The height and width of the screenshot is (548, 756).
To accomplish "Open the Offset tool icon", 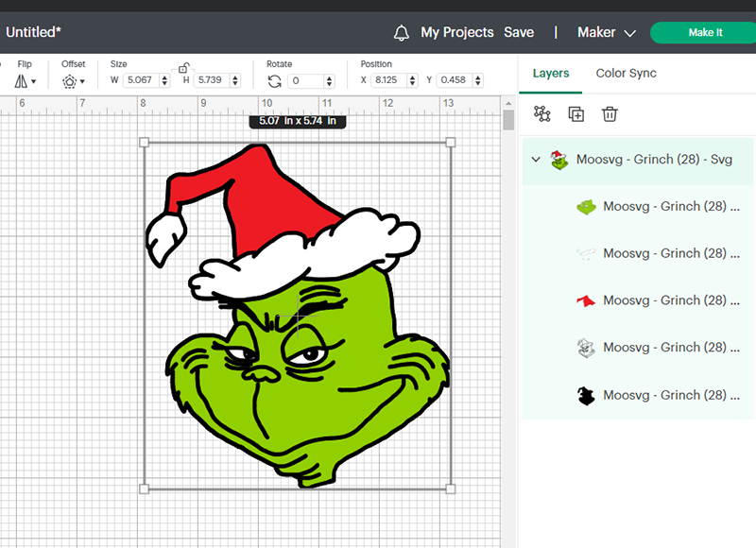I will tap(69, 81).
